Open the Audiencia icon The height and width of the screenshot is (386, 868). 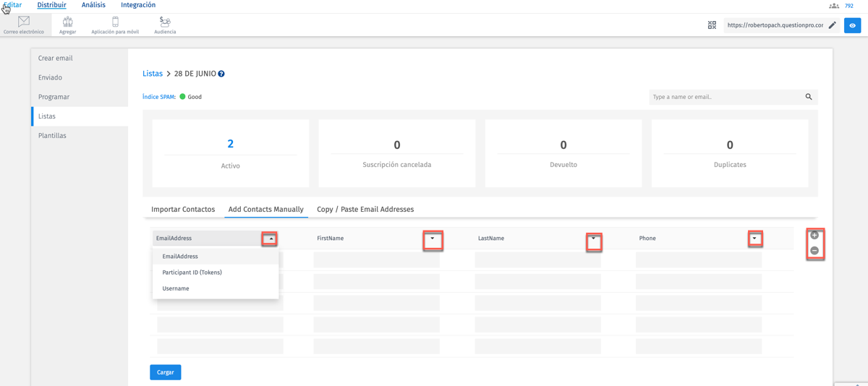165,22
